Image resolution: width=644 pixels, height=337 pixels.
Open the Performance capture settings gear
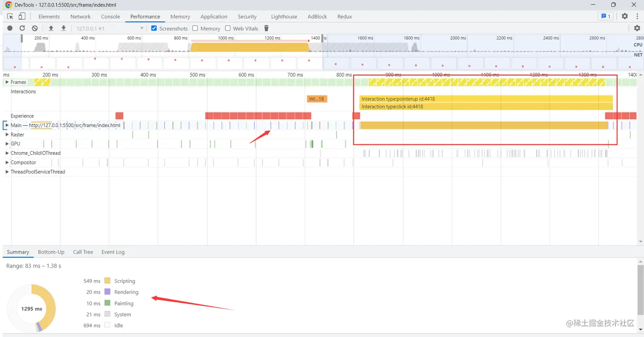tap(637, 28)
